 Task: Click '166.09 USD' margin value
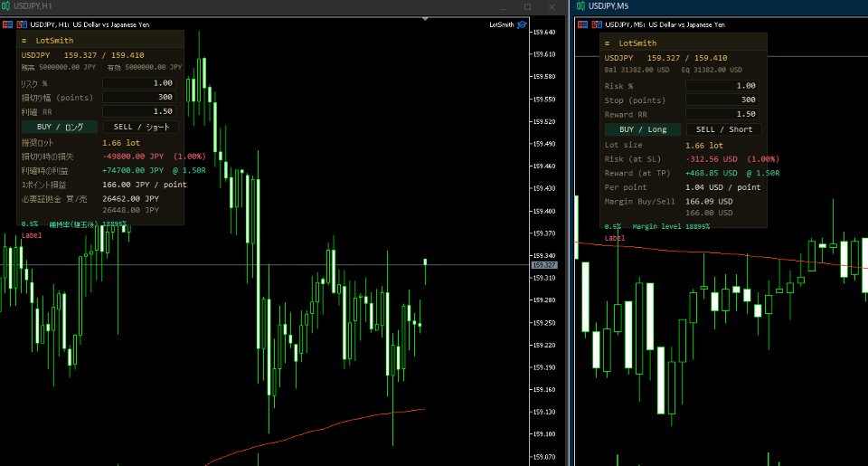709,202
